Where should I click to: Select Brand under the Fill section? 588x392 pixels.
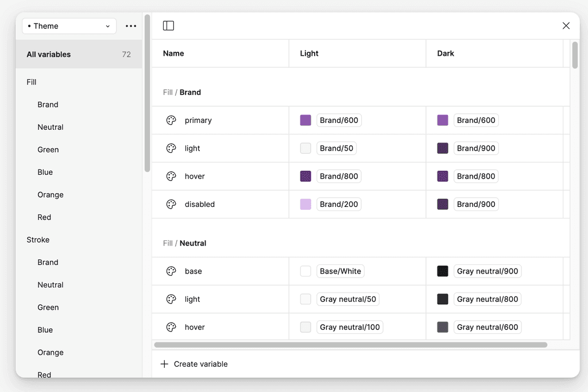click(x=48, y=105)
